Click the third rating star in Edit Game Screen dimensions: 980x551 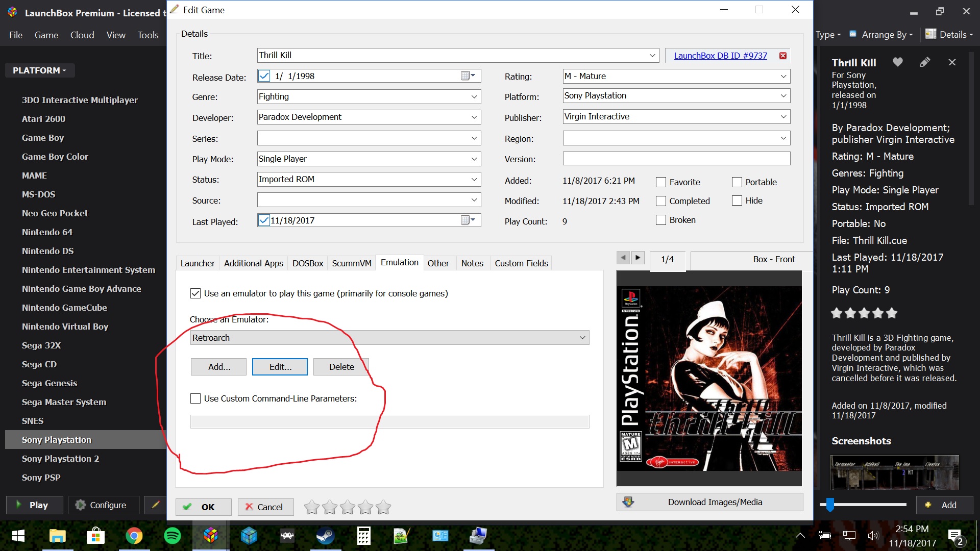tap(348, 507)
